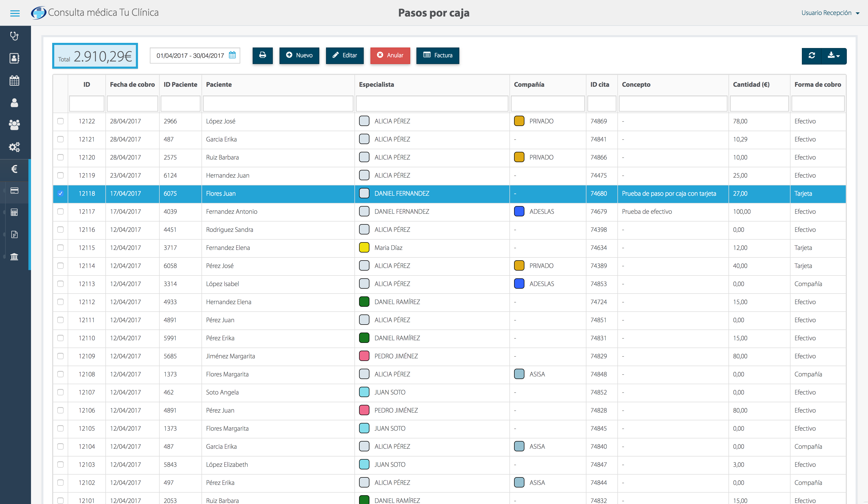
Task: Sort by the Cantidad (€) column header
Action: click(x=751, y=84)
